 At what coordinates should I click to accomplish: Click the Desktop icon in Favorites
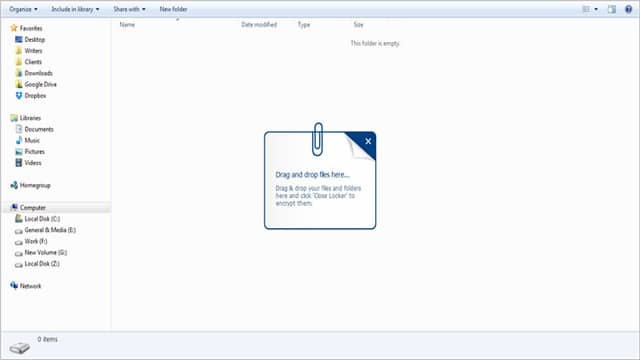(19, 40)
